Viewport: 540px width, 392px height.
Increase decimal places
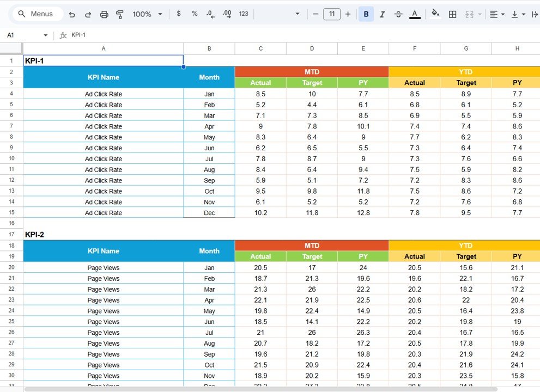[x=226, y=14]
